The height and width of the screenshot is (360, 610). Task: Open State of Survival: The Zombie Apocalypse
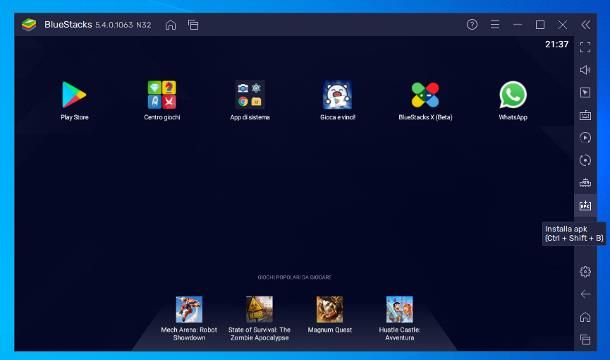click(259, 309)
